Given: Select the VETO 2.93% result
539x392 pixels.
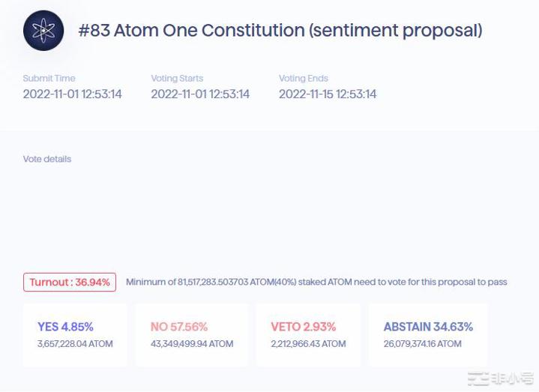Looking at the screenshot, I should click(303, 327).
